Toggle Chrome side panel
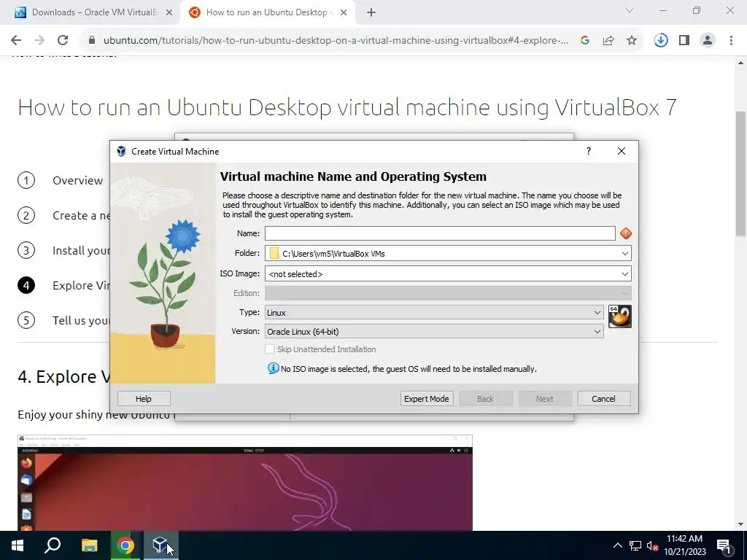This screenshot has height=560, width=747. pos(684,41)
